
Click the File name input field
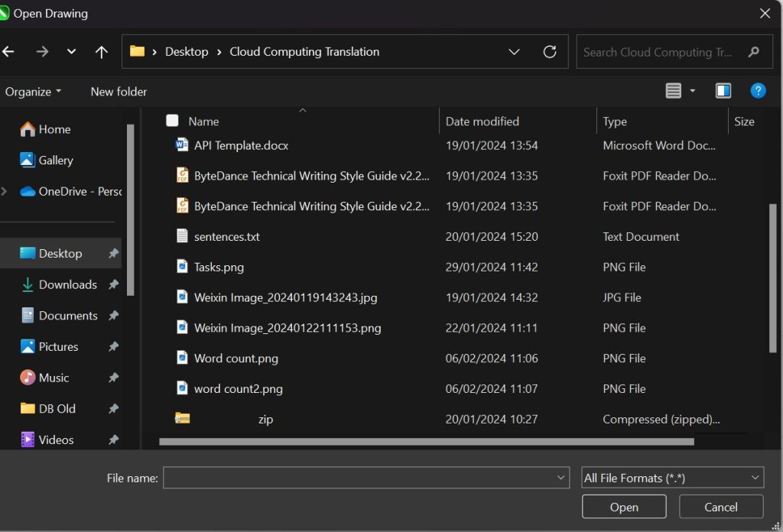tap(366, 478)
